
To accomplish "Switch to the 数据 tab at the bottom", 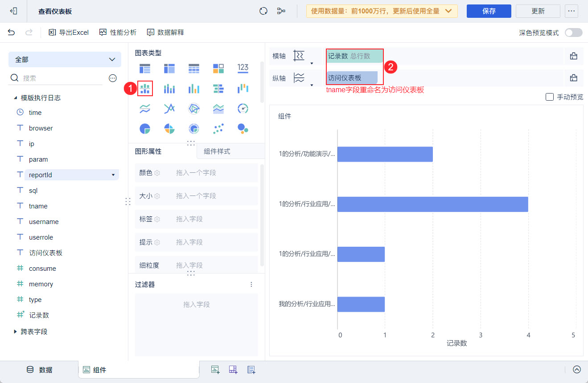I will click(39, 370).
